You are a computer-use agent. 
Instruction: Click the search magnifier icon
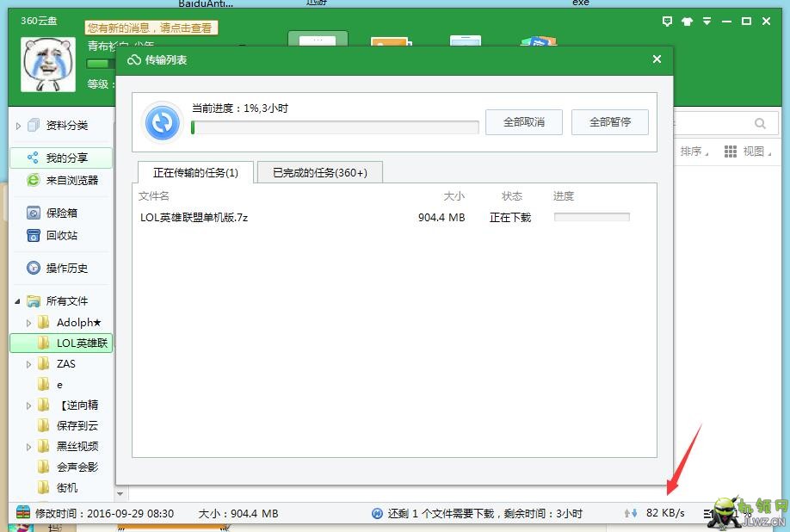click(x=760, y=123)
